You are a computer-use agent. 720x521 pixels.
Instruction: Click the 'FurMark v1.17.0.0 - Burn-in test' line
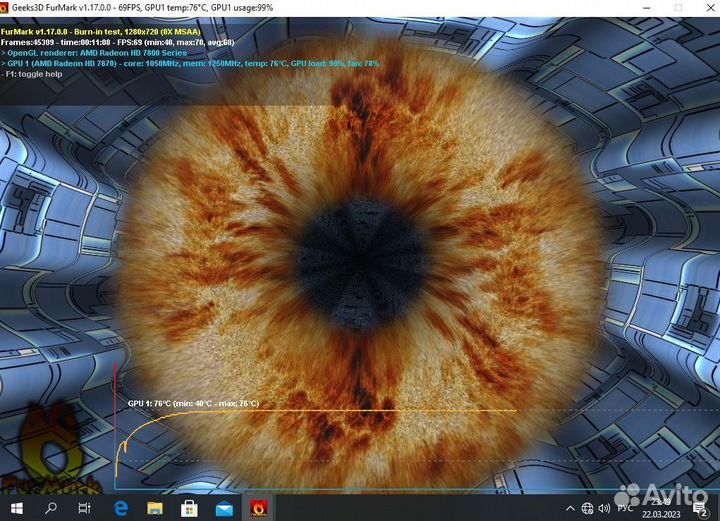pyautogui.click(x=101, y=32)
